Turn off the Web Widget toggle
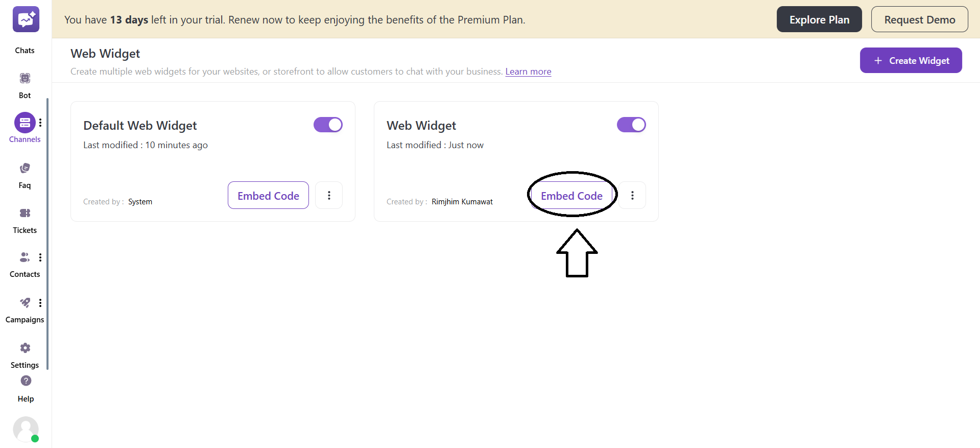The height and width of the screenshot is (448, 980). [631, 125]
